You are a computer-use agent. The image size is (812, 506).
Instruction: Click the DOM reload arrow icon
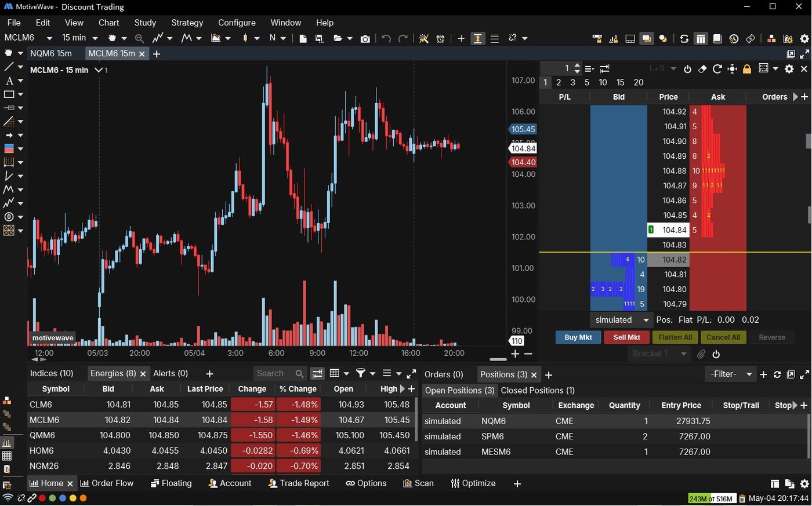pos(717,68)
